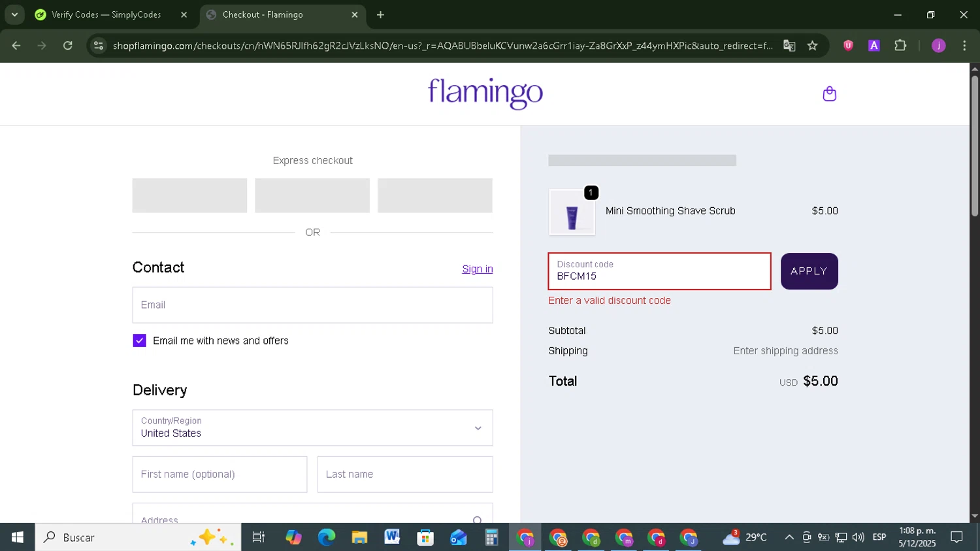The image size is (980, 551).
Task: Open a new browser tab
Action: (380, 14)
